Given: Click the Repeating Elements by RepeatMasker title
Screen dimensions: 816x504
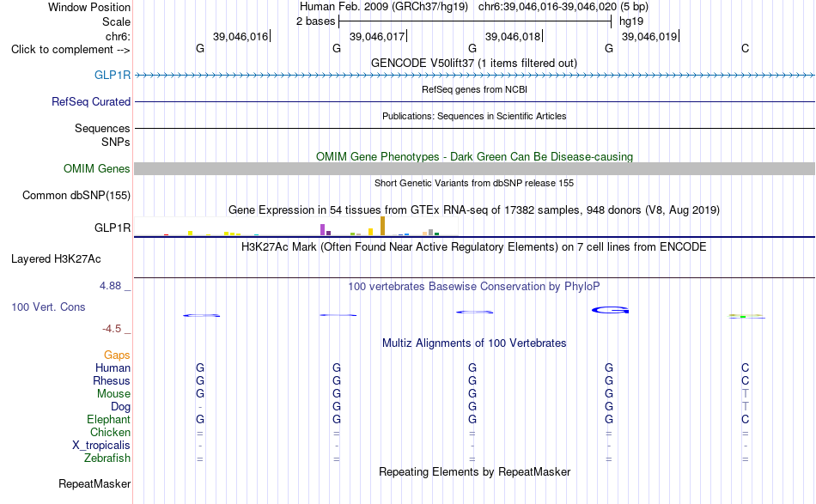Looking at the screenshot, I should click(474, 472).
